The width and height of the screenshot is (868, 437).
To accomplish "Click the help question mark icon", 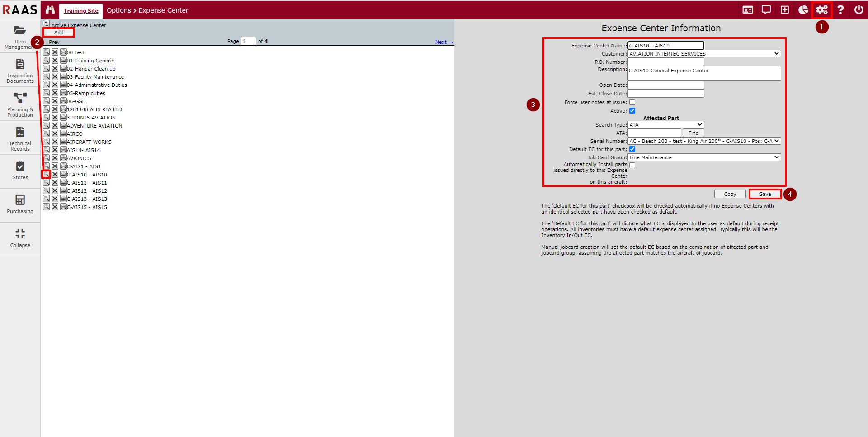I will [840, 10].
